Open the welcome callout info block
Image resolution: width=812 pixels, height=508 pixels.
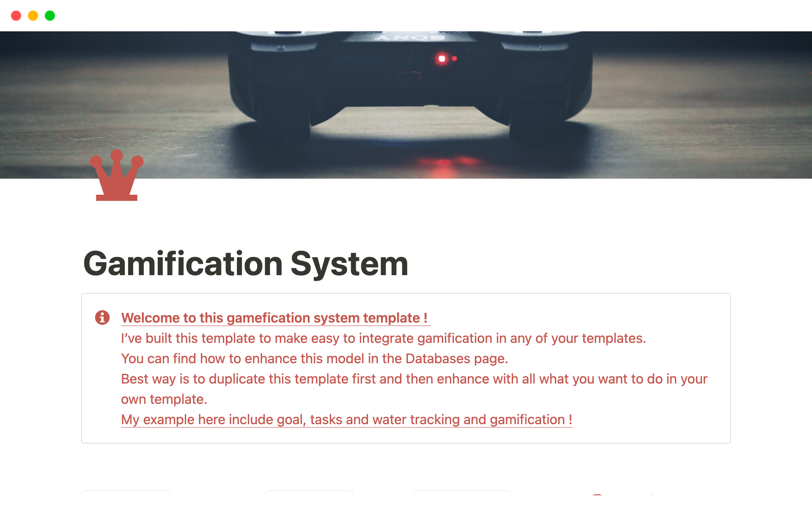(102, 317)
